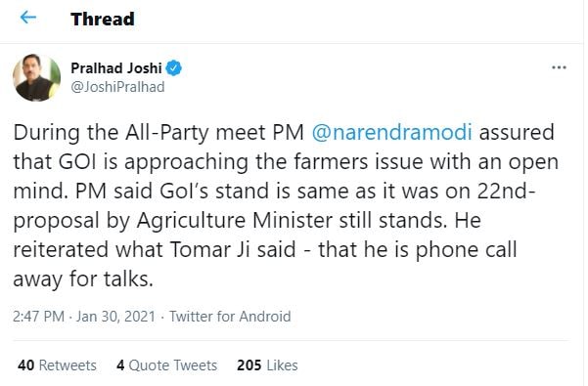Select the Jan 30, 2021 date
Image resolution: width=588 pixels, height=386 pixels.
pos(115,317)
